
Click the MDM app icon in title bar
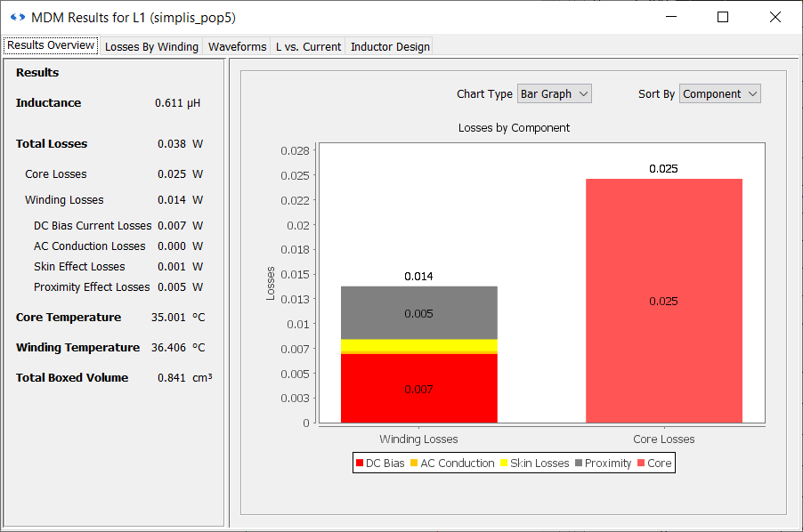tap(17, 17)
